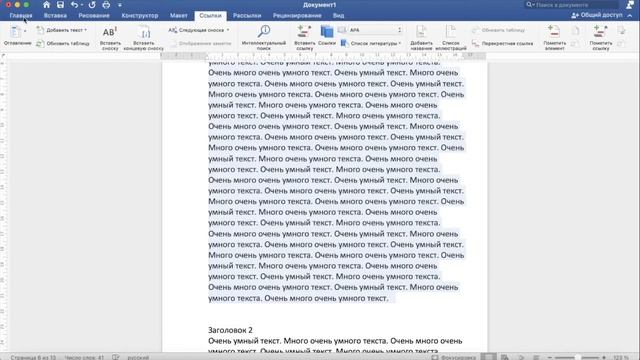Switch to web layout view icon
640x360 pixels.
(x=505, y=357)
